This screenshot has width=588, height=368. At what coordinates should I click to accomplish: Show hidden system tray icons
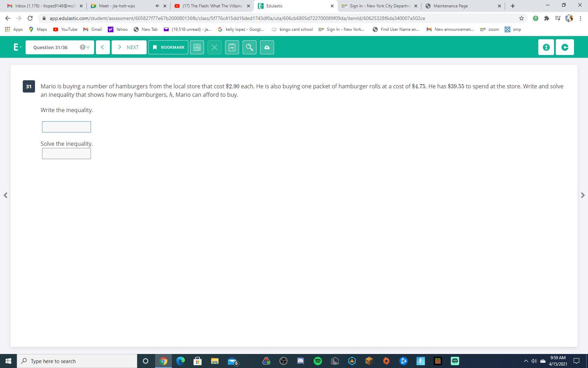526,361
